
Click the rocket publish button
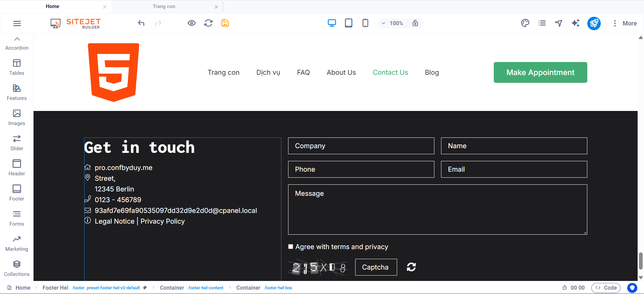click(594, 23)
